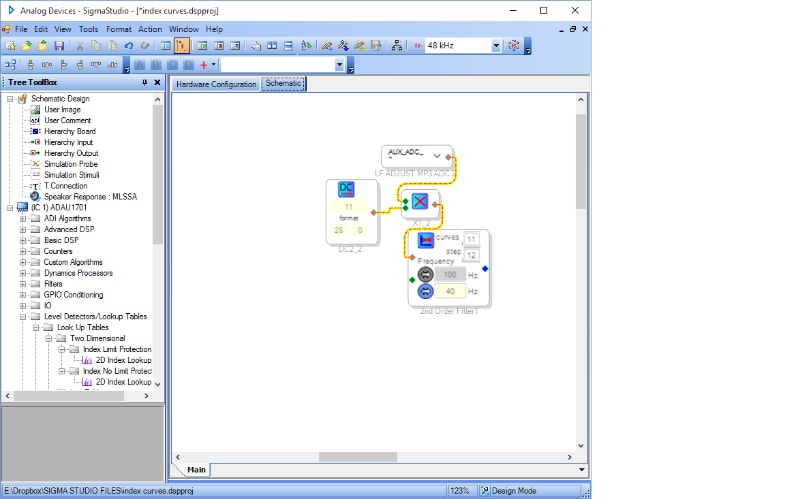The image size is (785, 499).
Task: Expand the Filters folder in tree
Action: coord(23,284)
